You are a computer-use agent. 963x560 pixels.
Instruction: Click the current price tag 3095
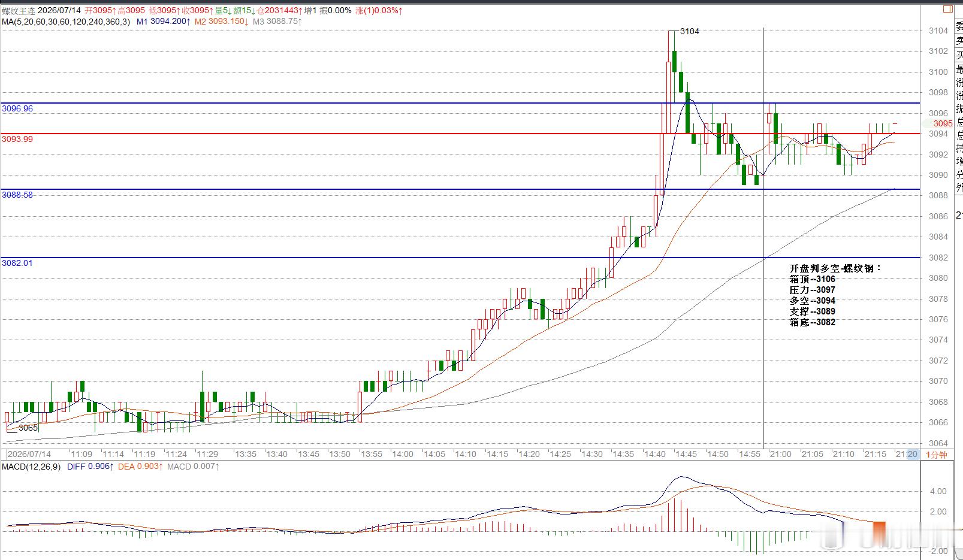943,123
